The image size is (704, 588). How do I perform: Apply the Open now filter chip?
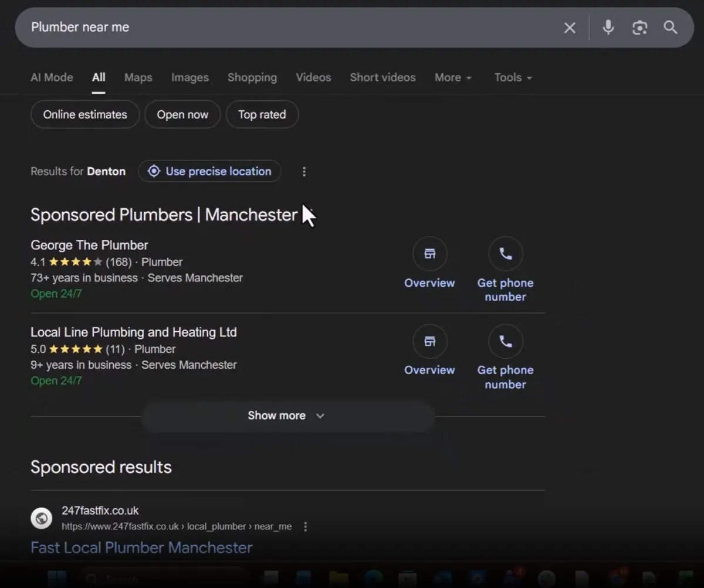coord(182,114)
